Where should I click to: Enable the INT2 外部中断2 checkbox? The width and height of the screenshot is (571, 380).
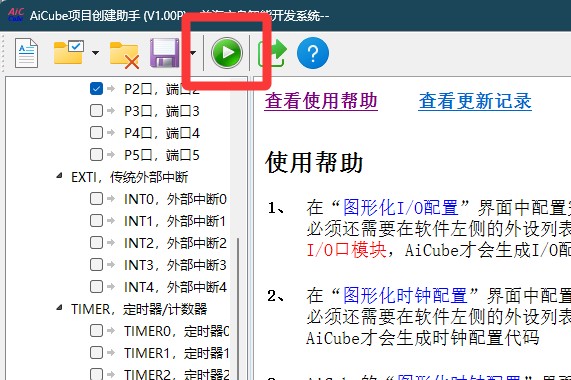(x=97, y=242)
